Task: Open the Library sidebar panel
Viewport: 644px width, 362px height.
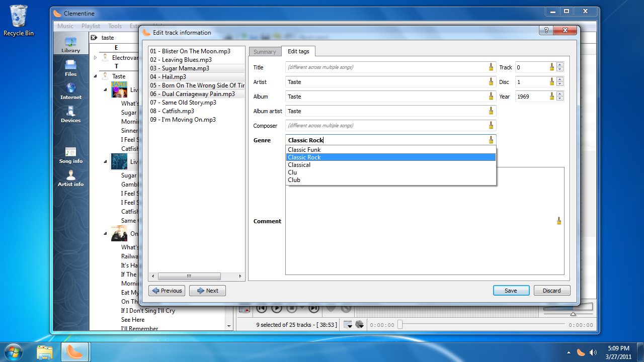Action: [70, 45]
